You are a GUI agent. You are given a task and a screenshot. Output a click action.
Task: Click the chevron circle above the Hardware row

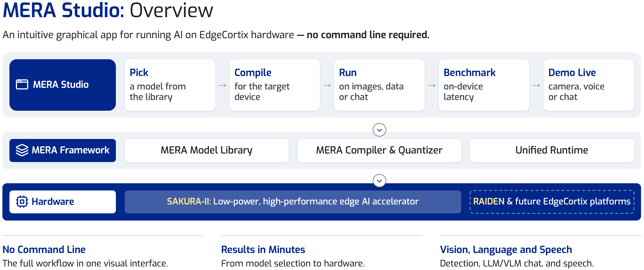(x=379, y=180)
